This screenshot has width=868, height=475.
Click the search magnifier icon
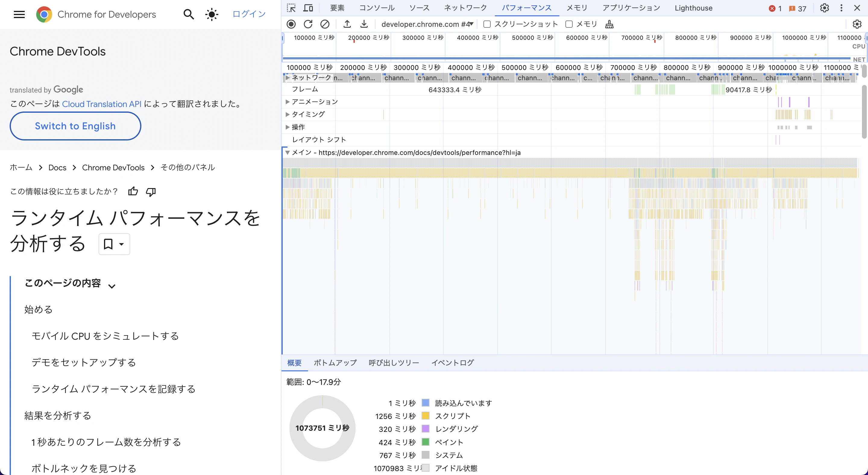(x=188, y=14)
